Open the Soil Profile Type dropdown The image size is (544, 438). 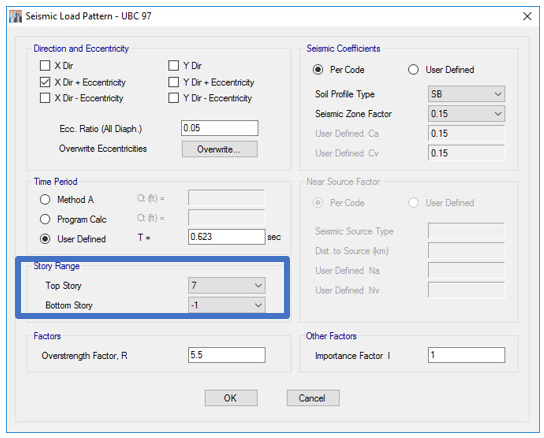pyautogui.click(x=466, y=94)
